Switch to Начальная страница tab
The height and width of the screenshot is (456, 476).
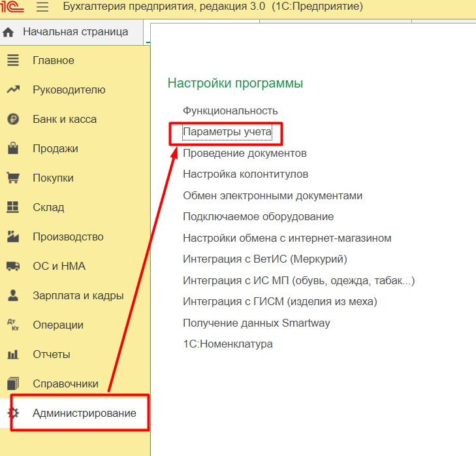point(75,32)
